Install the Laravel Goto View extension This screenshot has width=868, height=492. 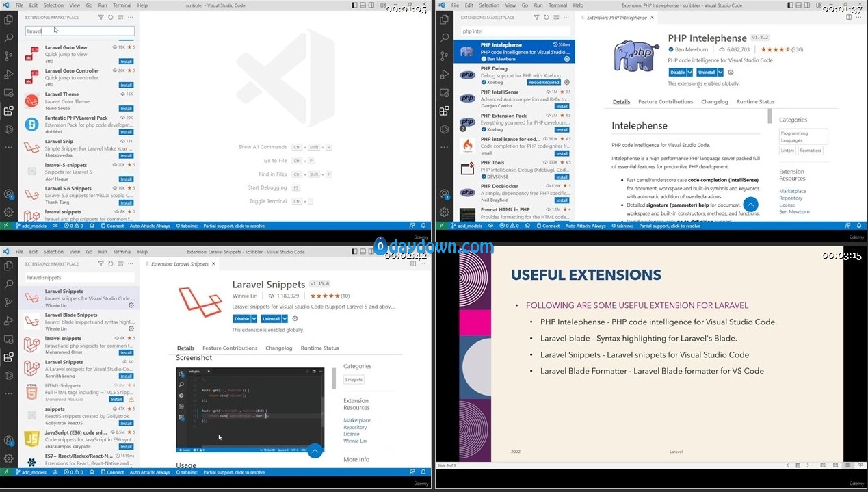point(126,62)
